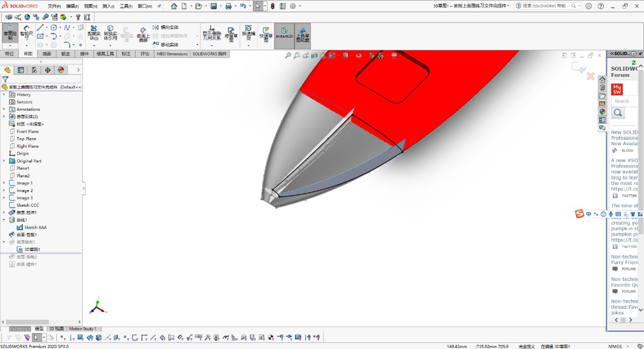Screen dimensions: 644x349
Task: Enable the Instant2D toggle
Action: (284, 32)
